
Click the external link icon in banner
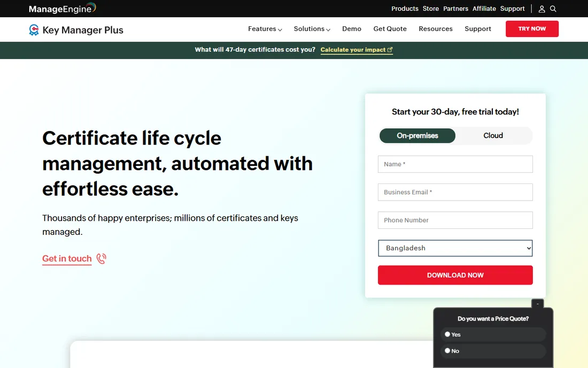(390, 50)
